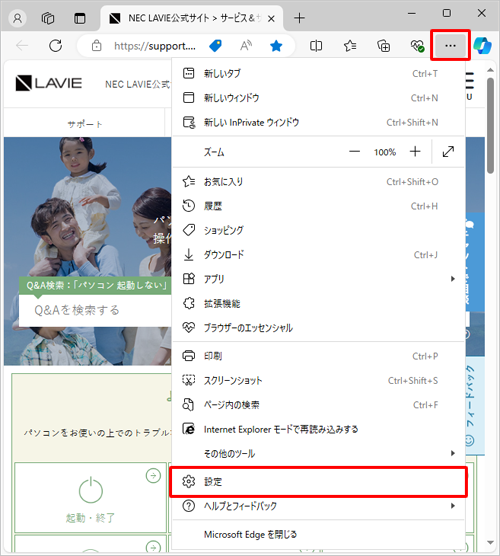500x556 pixels.
Task: Increase zoom with the plus button
Action: click(x=415, y=152)
